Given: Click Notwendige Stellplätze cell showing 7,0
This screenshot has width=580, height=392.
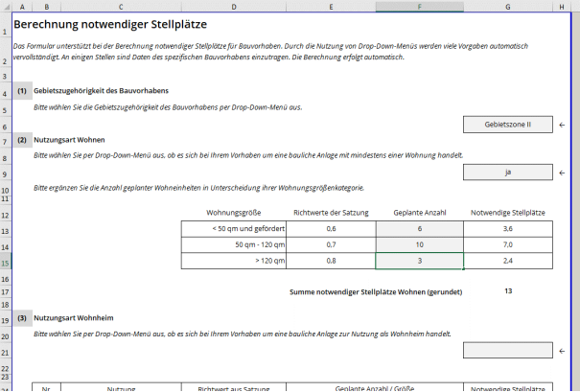Looking at the screenshot, I should tap(507, 245).
